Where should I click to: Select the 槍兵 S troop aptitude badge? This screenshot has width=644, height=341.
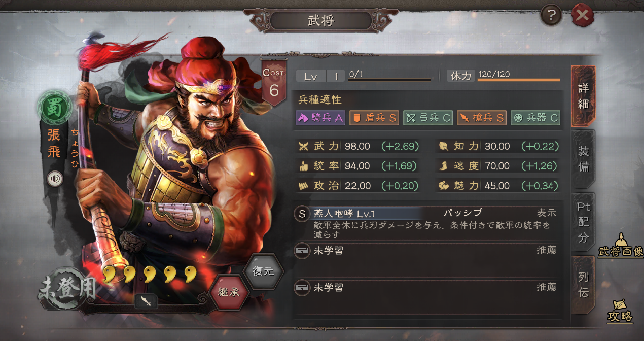tap(482, 118)
